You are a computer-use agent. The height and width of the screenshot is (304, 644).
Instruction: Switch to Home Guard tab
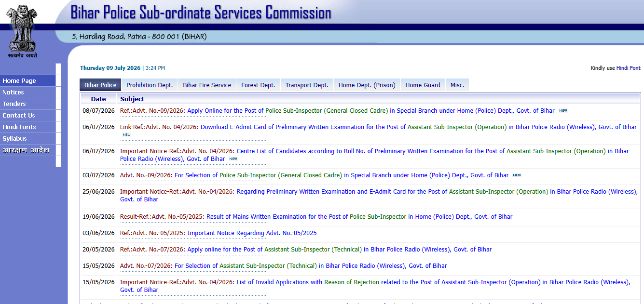point(423,85)
